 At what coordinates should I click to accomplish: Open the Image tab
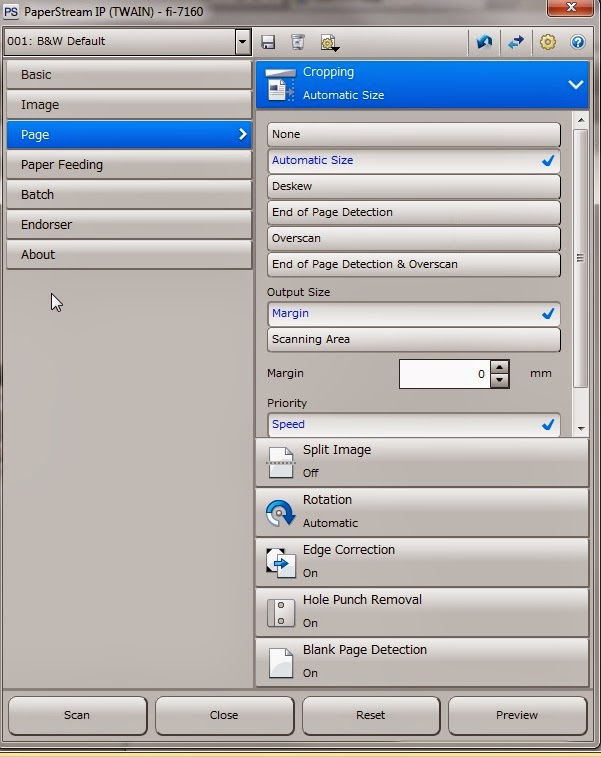click(129, 105)
